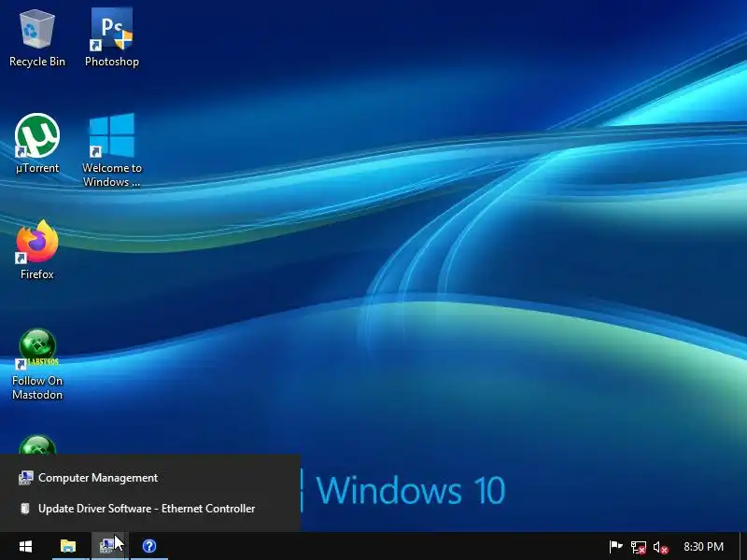Open the blue help icon in the taskbar
Viewport: 747px width, 560px height.
[149, 546]
